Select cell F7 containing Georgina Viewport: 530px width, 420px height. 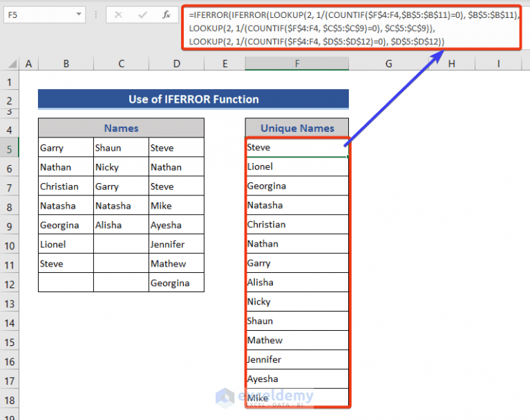(x=296, y=186)
